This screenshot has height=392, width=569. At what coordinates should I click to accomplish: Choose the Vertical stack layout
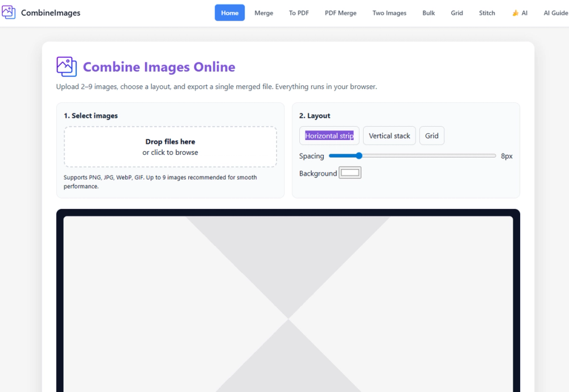[389, 136]
